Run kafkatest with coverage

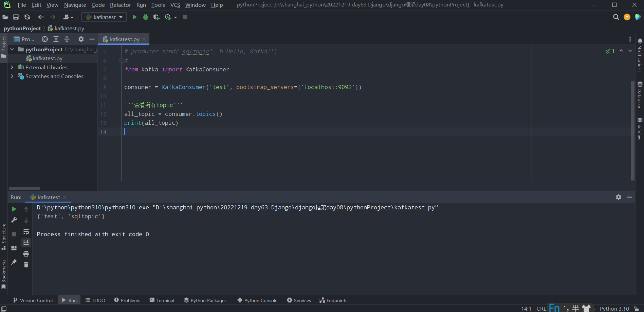(157, 17)
